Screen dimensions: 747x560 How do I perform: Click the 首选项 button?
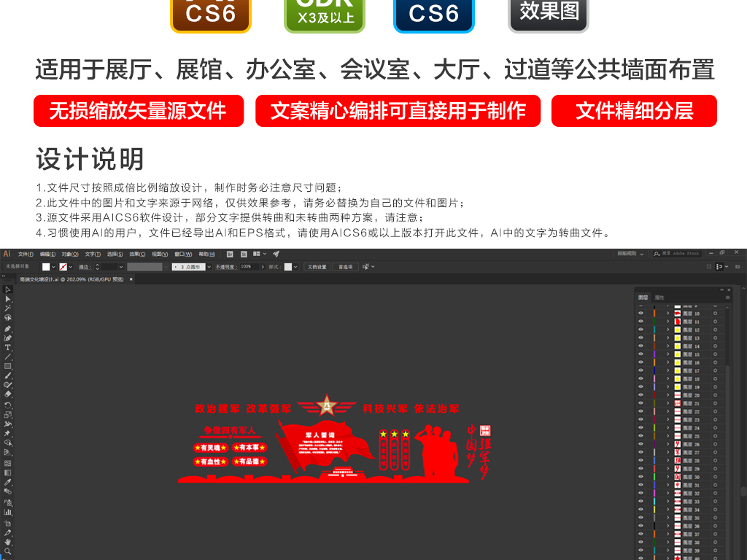[x=347, y=265]
